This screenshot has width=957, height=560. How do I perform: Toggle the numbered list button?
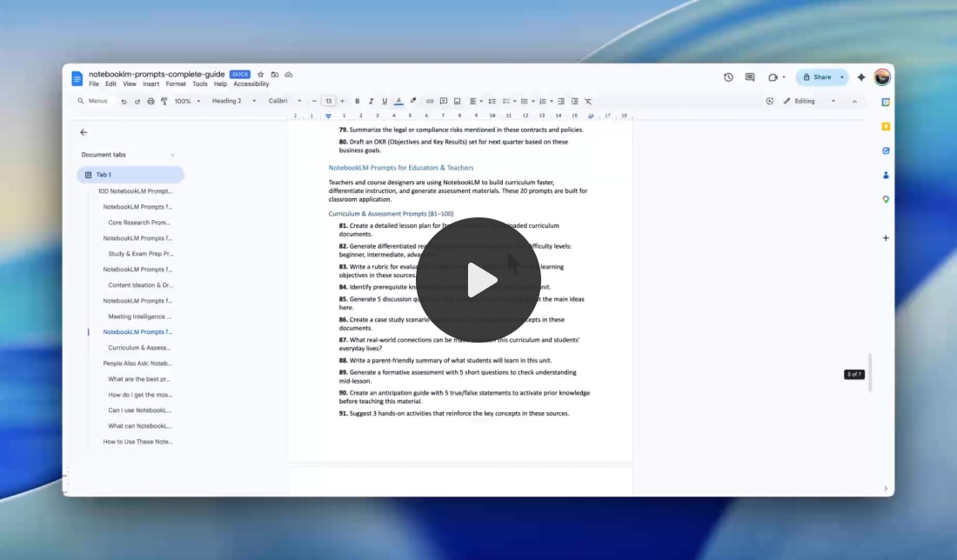pos(543,101)
